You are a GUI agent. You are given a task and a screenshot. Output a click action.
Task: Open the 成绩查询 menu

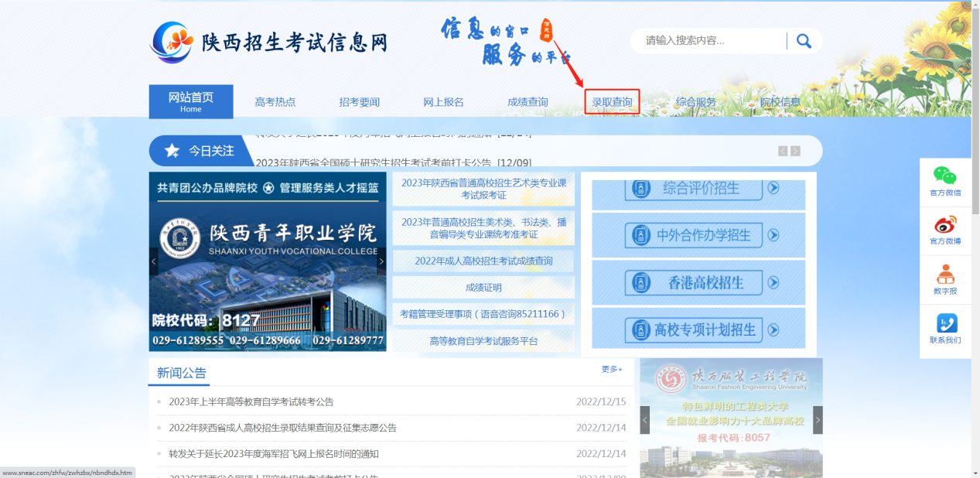coord(528,102)
